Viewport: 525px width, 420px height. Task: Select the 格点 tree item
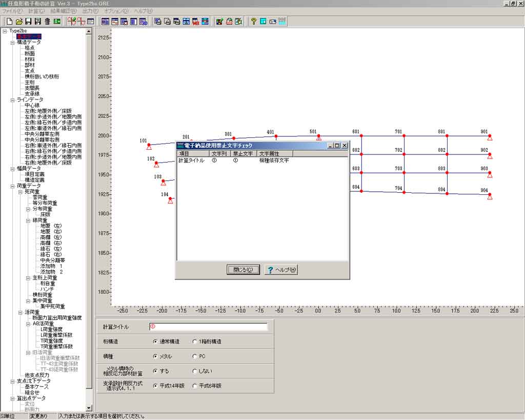click(x=29, y=48)
